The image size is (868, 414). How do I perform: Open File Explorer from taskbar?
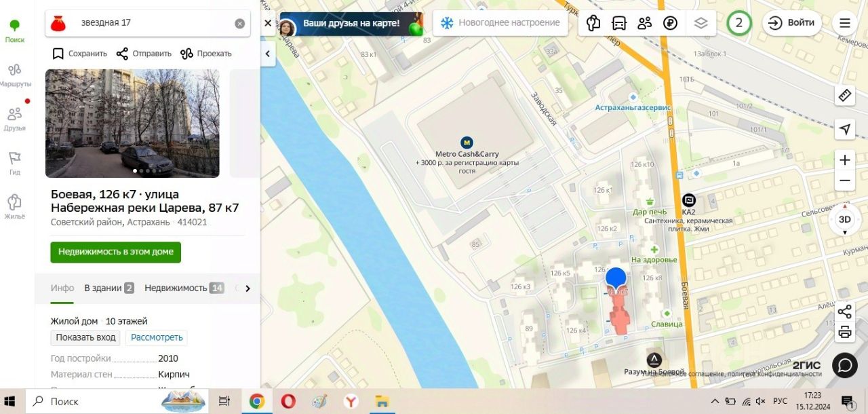(382, 402)
